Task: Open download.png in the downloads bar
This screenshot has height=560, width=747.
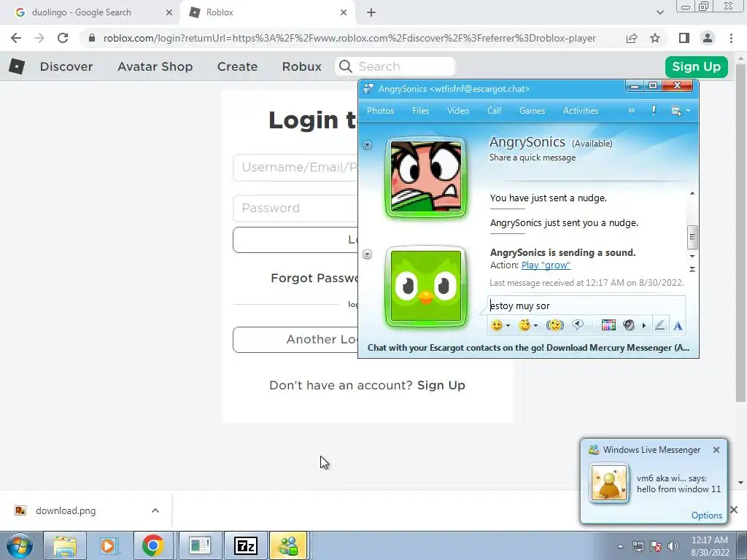Action: (x=66, y=510)
